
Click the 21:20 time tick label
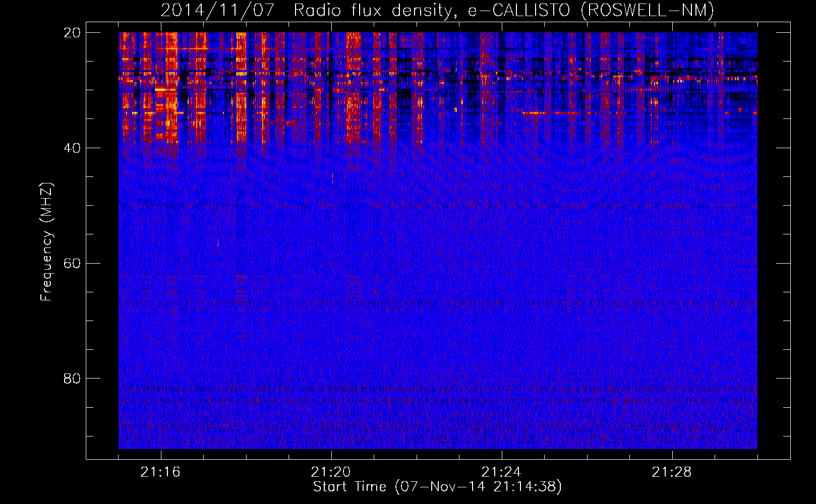[331, 472]
